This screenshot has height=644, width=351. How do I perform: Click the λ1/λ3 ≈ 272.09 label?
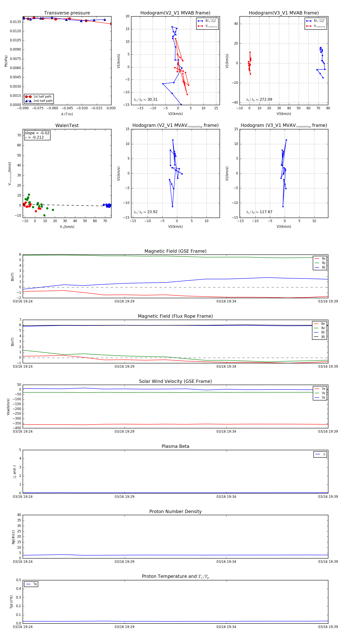pos(259,100)
